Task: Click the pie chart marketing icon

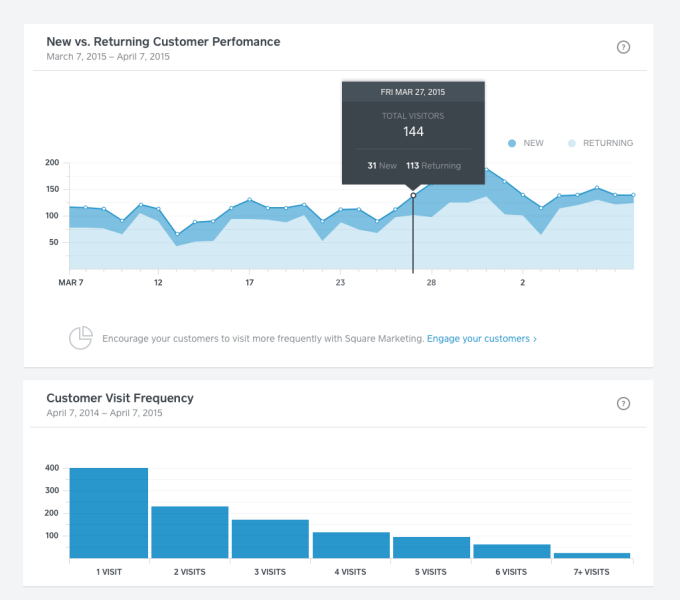Action: point(81,338)
